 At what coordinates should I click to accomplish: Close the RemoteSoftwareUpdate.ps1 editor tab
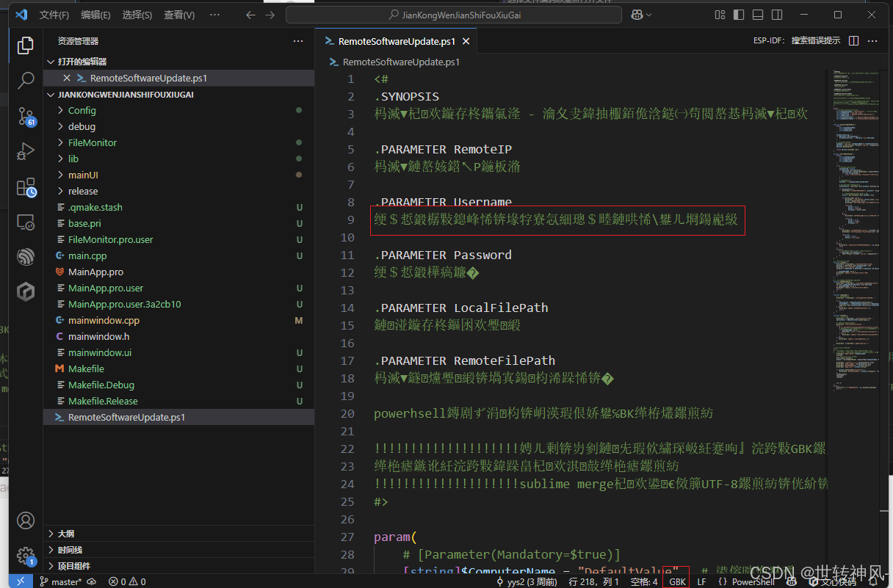tap(466, 42)
